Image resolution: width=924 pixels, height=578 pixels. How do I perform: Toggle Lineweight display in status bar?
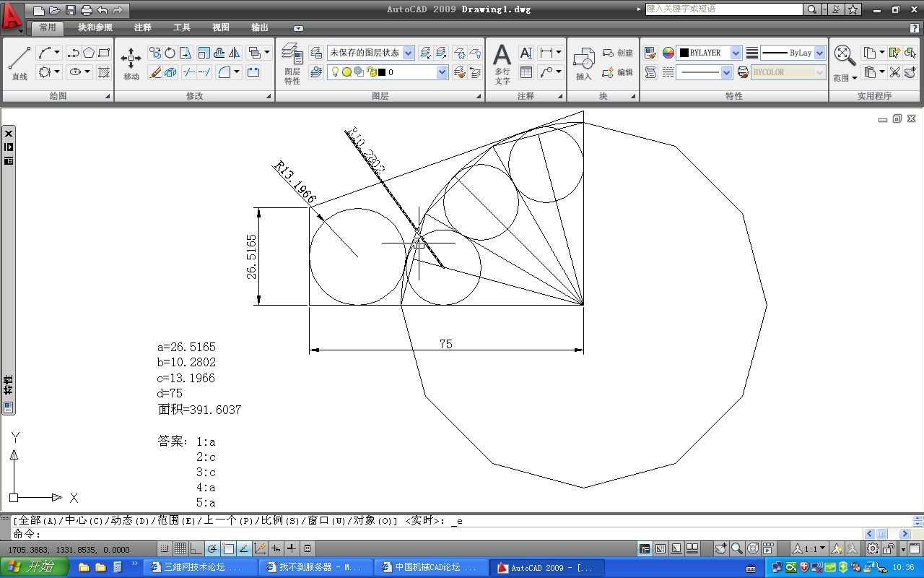tap(292, 549)
